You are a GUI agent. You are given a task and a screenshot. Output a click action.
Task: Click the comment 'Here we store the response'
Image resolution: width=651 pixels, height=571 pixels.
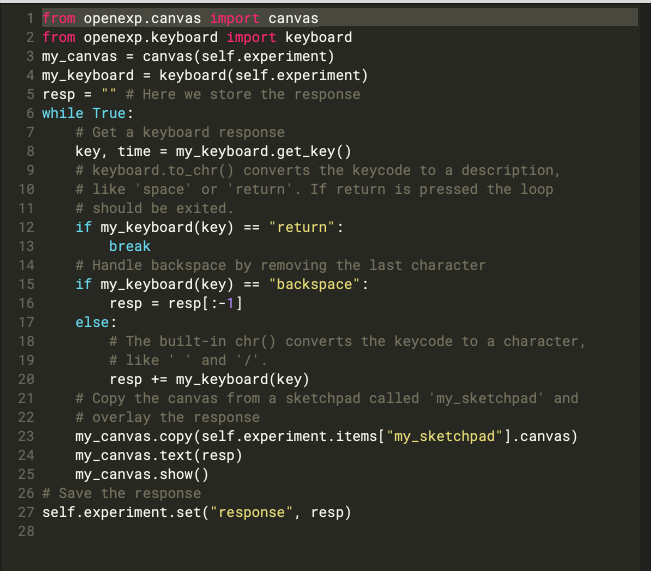(243, 94)
